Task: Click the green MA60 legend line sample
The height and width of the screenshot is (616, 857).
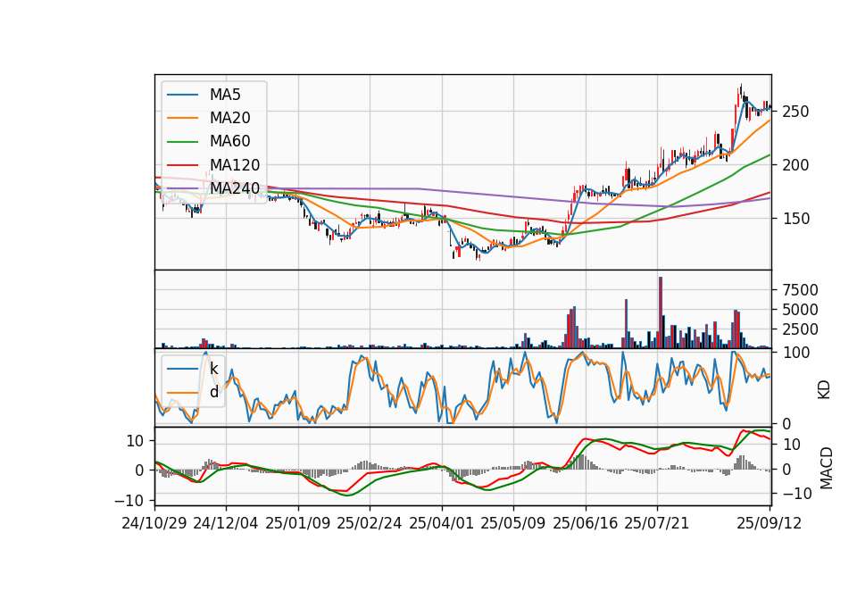Action: (x=182, y=142)
